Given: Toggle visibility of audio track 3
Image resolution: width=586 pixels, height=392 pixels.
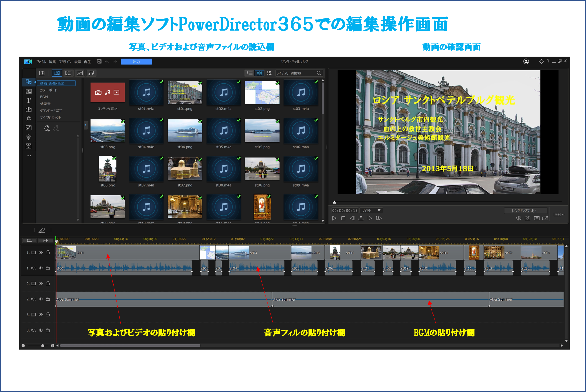Looking at the screenshot, I should 41,330.
